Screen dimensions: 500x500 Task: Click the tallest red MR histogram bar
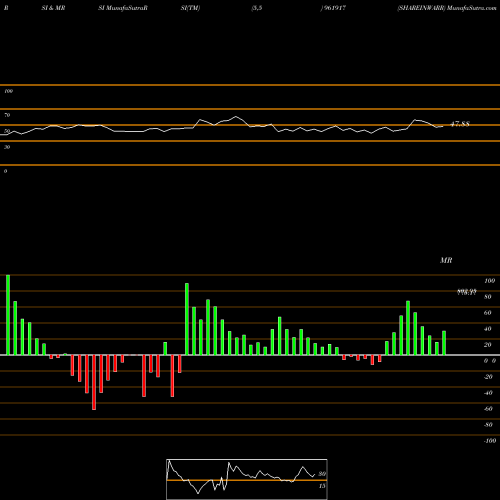coord(94,382)
